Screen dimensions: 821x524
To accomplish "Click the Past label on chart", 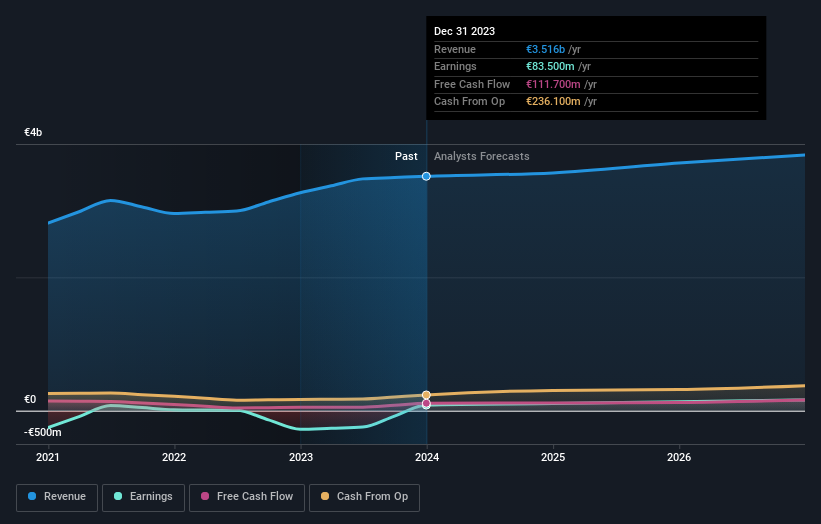I will (406, 156).
